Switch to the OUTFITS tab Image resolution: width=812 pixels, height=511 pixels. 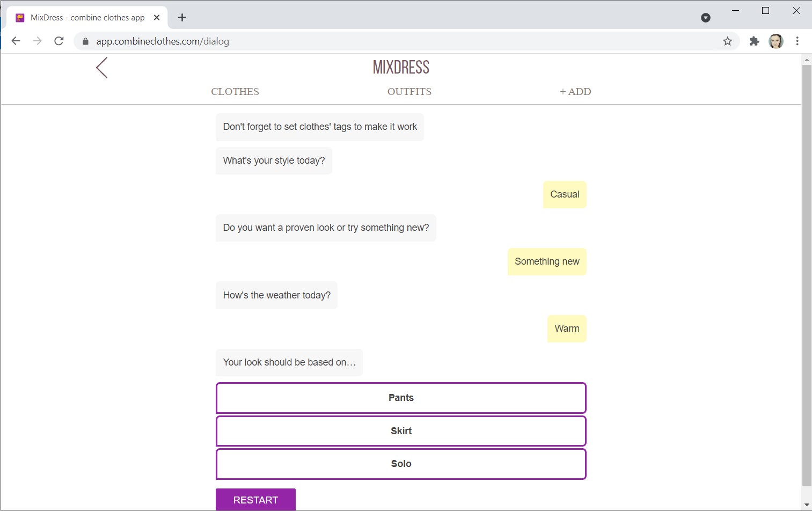(x=409, y=92)
